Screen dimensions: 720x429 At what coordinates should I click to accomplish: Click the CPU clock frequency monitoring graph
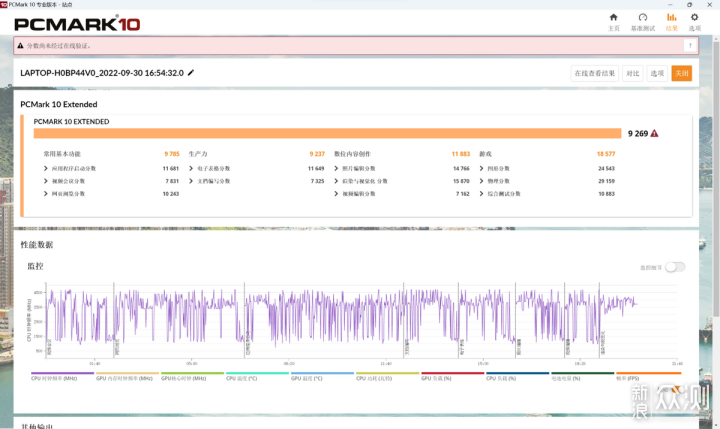pyautogui.click(x=363, y=322)
